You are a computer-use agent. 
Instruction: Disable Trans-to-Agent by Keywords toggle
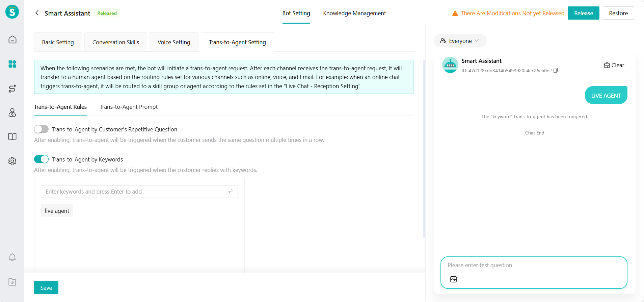[x=41, y=159]
